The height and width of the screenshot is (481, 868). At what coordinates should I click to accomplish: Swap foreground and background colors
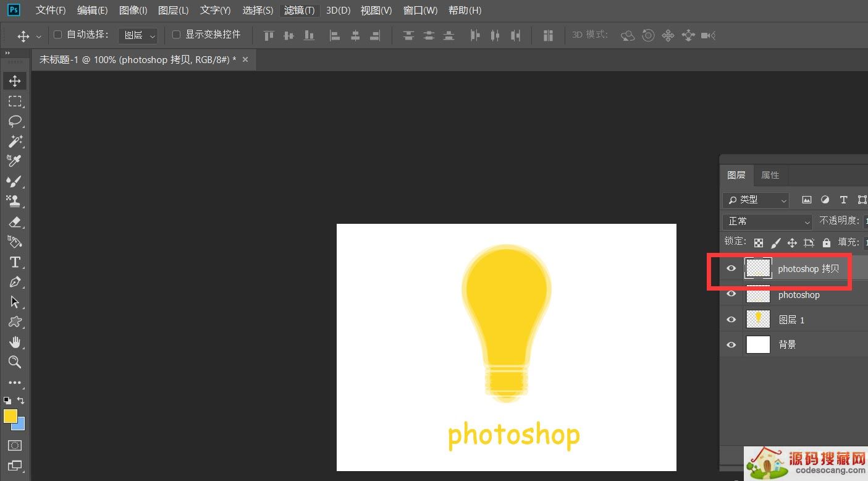(x=20, y=401)
